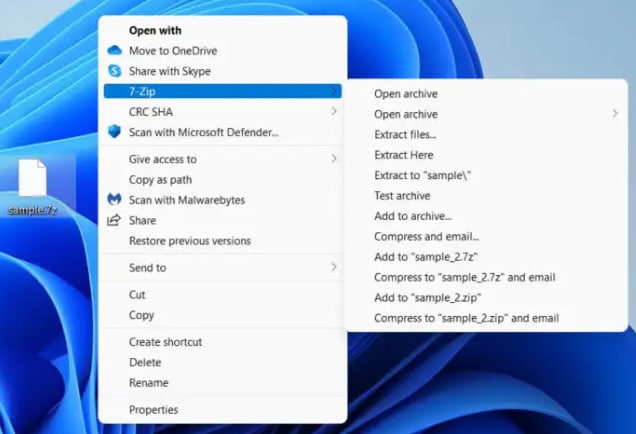Expand the second Open archive chevron
Screen dimensions: 636x434
point(615,114)
